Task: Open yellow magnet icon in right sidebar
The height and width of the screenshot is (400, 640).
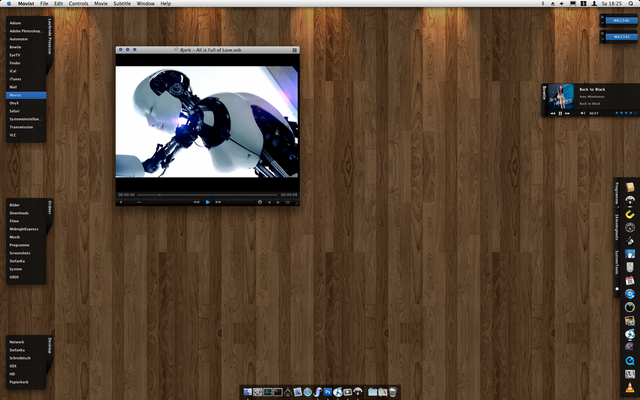Action: [630, 214]
